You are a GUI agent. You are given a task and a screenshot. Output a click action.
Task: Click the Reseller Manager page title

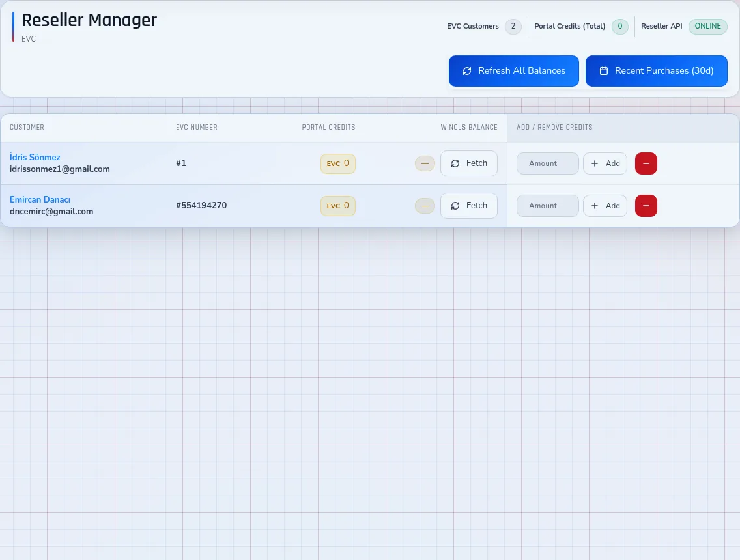point(89,20)
